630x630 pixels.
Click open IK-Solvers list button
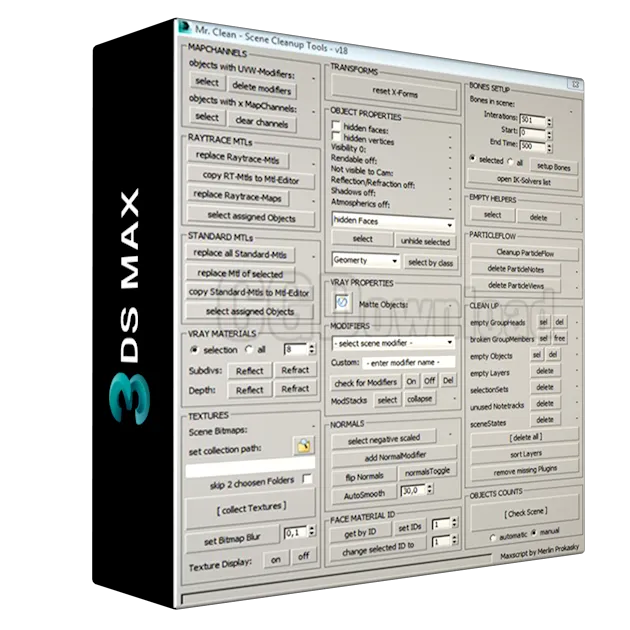coord(523,180)
